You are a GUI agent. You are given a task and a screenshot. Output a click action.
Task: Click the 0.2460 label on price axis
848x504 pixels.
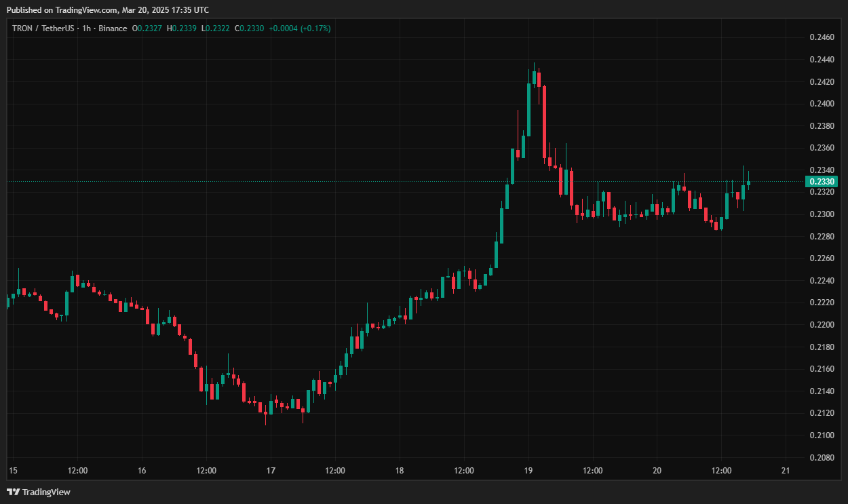[x=822, y=37]
